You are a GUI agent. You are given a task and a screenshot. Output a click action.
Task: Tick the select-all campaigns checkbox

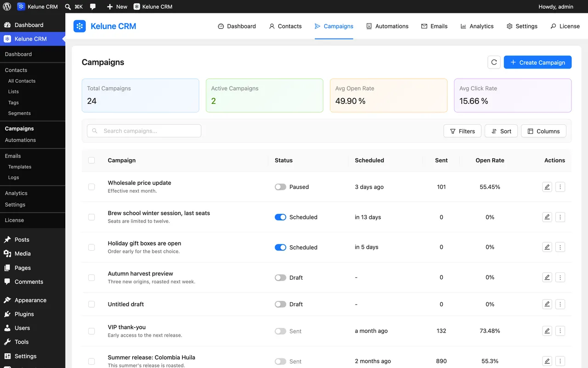point(91,161)
